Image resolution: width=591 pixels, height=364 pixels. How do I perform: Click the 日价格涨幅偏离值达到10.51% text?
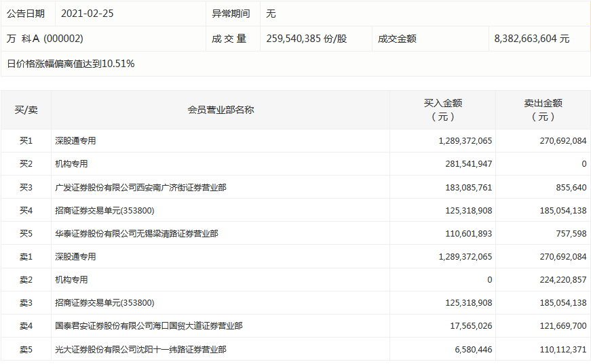tap(71, 64)
